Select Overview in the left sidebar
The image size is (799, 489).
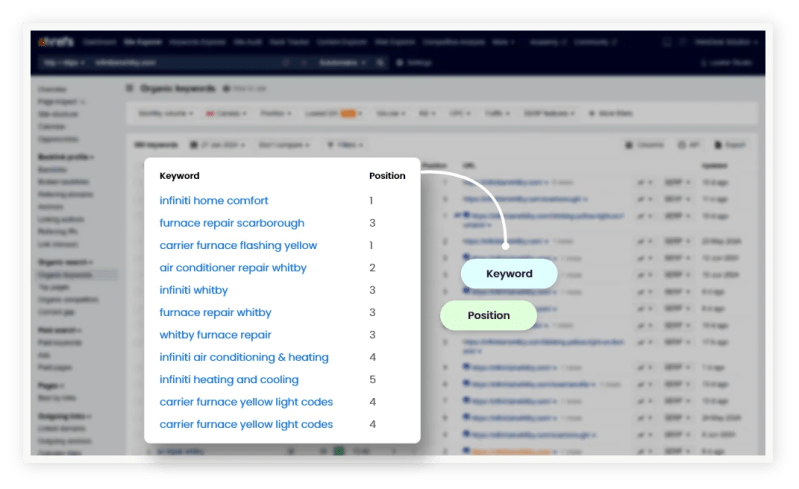[52, 90]
